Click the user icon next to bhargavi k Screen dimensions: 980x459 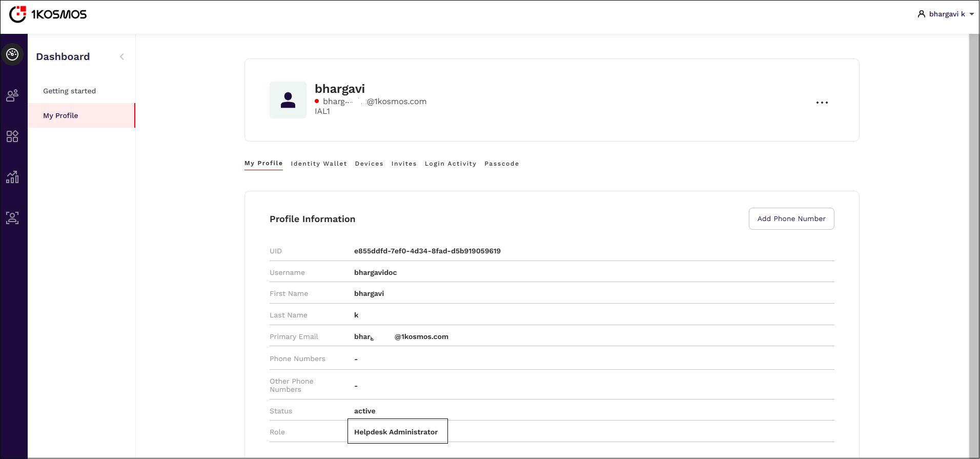click(921, 14)
